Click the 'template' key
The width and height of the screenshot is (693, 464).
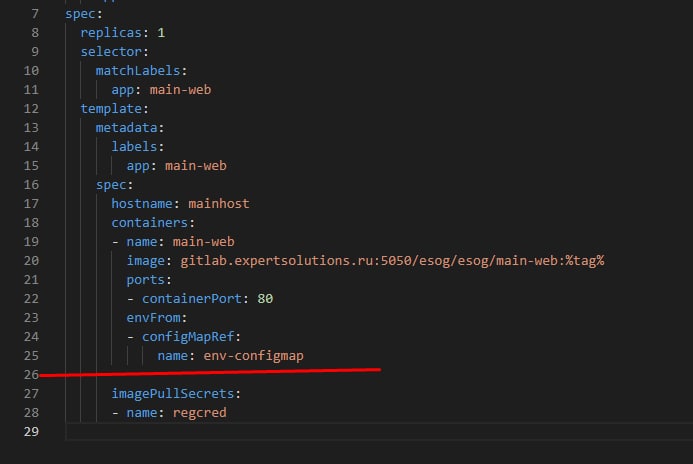pyautogui.click(x=111, y=109)
